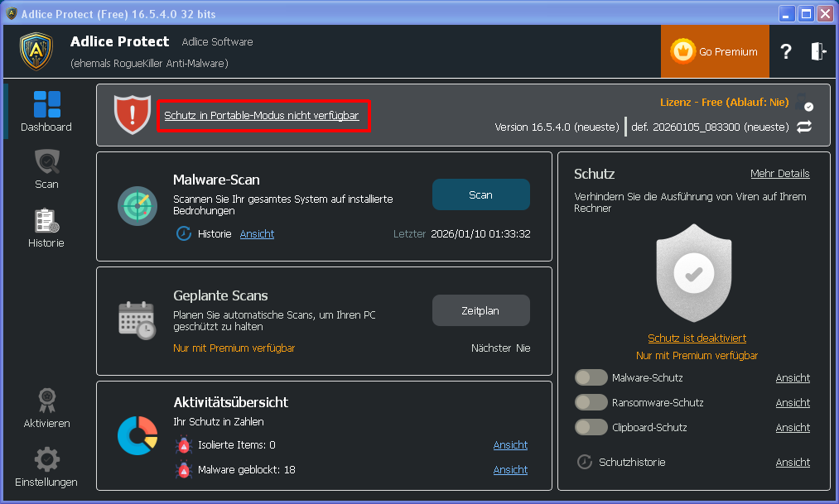Viewport: 839px width, 504px height.
Task: Click the license account icon with checkmark
Action: pos(803,102)
